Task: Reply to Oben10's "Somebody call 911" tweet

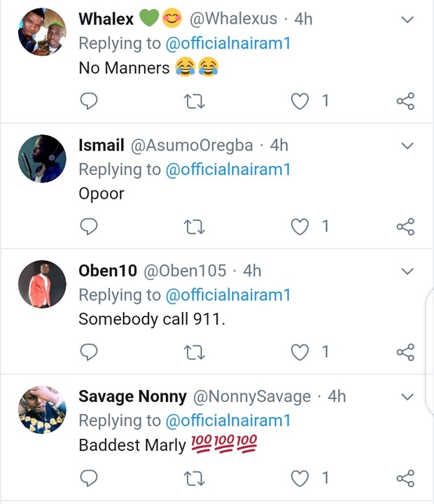Action: coord(89,352)
